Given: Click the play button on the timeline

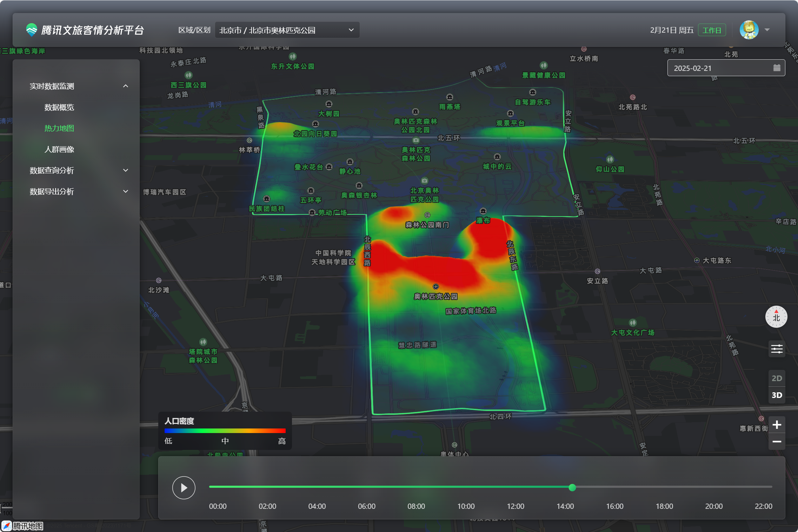Looking at the screenshot, I should [184, 487].
